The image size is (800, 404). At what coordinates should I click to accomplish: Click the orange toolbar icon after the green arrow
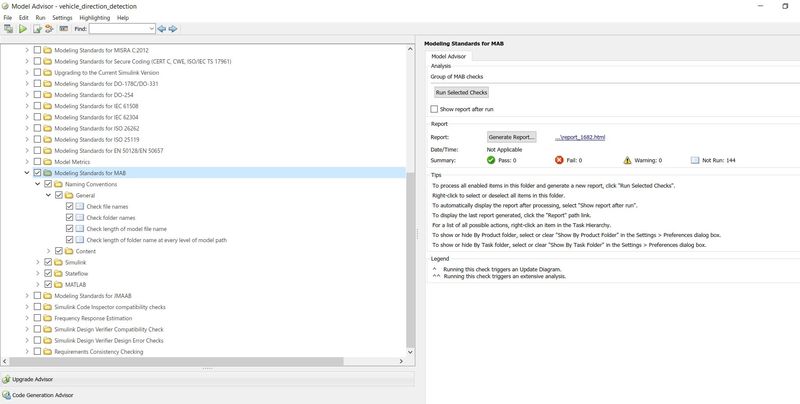tap(49, 29)
